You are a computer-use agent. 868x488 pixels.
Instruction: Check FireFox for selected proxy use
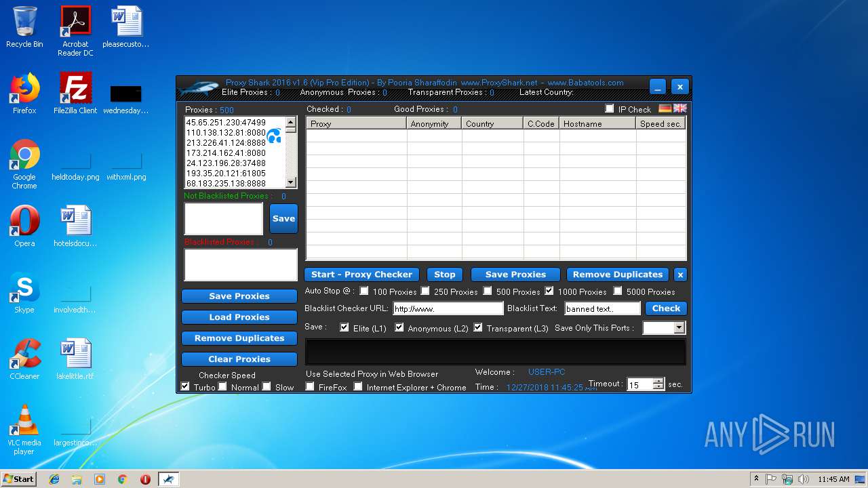click(x=310, y=386)
